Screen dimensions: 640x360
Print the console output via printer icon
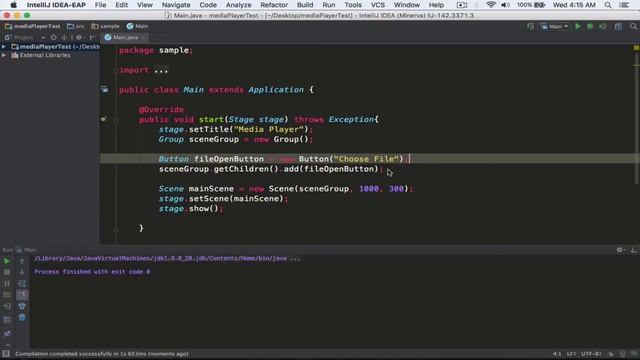coord(22,306)
